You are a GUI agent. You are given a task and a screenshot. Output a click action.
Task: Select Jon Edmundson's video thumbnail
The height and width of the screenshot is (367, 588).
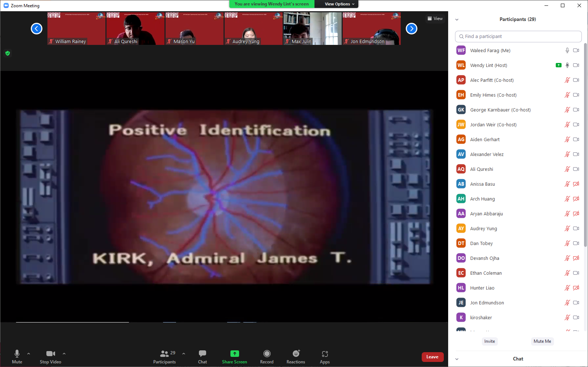(372, 29)
